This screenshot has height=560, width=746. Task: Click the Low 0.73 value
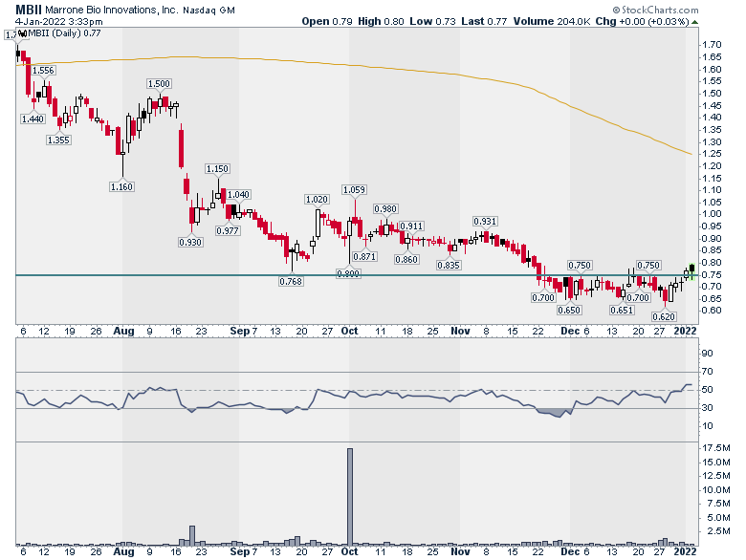tap(432, 21)
